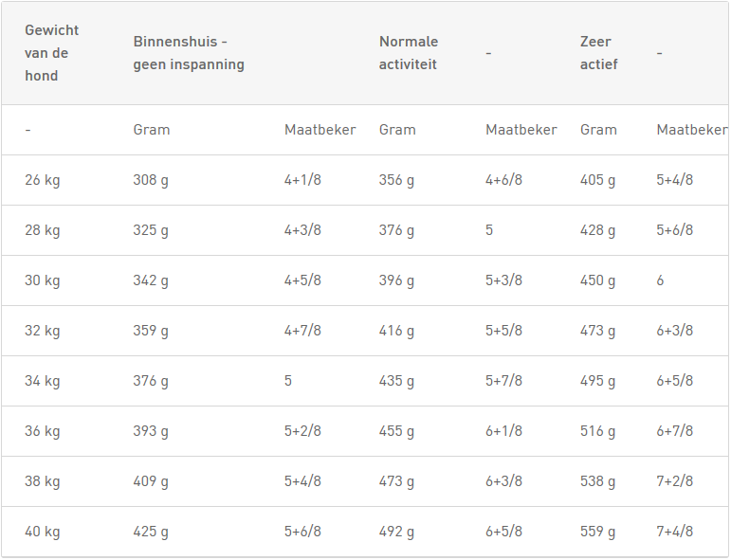Select the 559 g cell for 40 kg
This screenshot has width=731, height=560.
(597, 532)
